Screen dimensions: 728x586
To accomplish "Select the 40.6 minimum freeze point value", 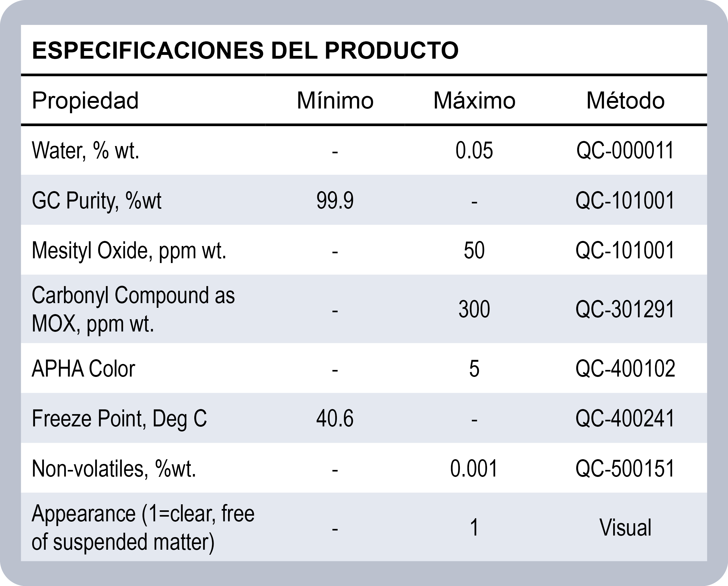I will pos(335,418).
